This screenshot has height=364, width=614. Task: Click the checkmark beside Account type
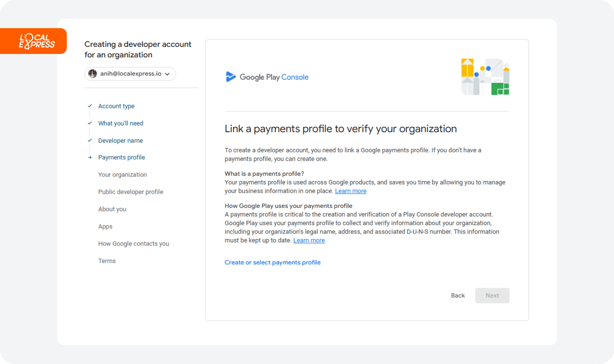[90, 106]
